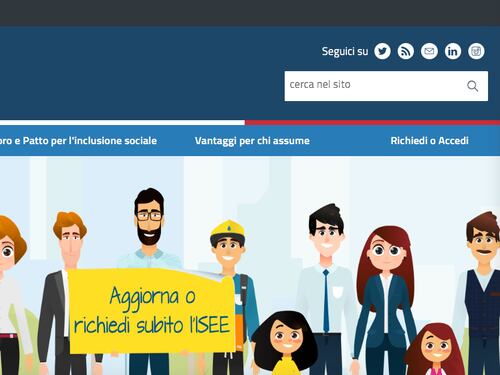Open 'Vantaggi per chi assume' menu item

pyautogui.click(x=252, y=141)
